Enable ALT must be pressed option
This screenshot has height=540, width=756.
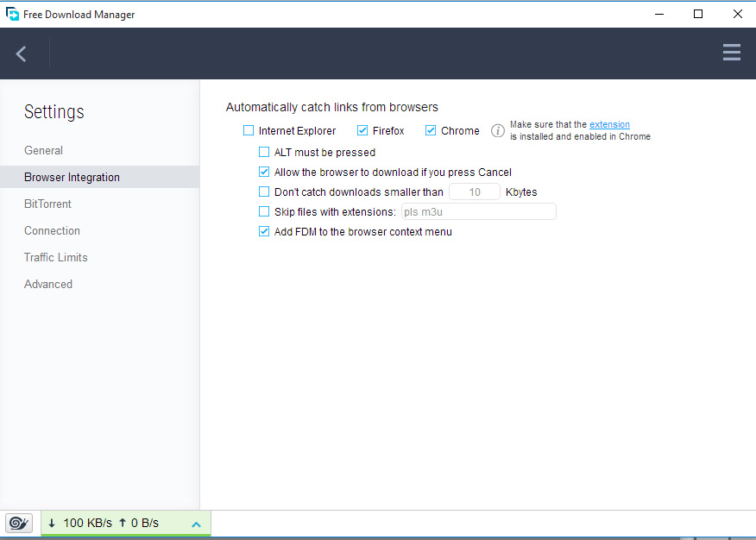click(264, 151)
